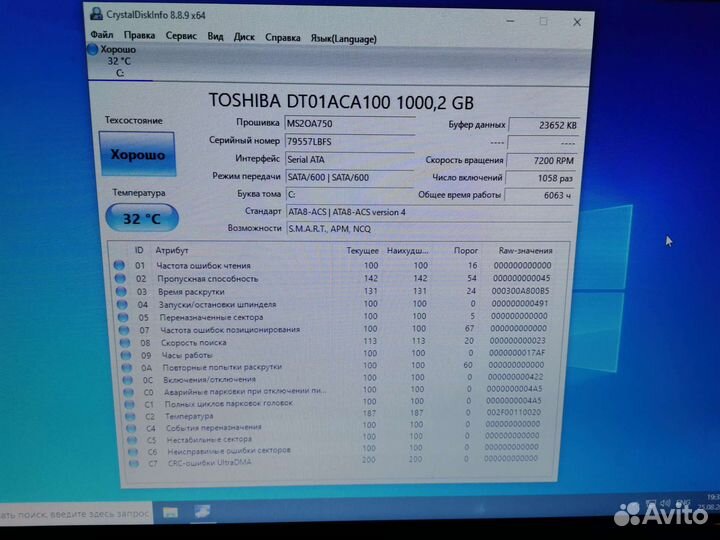Click the Атрибут column header
Viewport: 720px width, 540px height.
tap(172, 250)
